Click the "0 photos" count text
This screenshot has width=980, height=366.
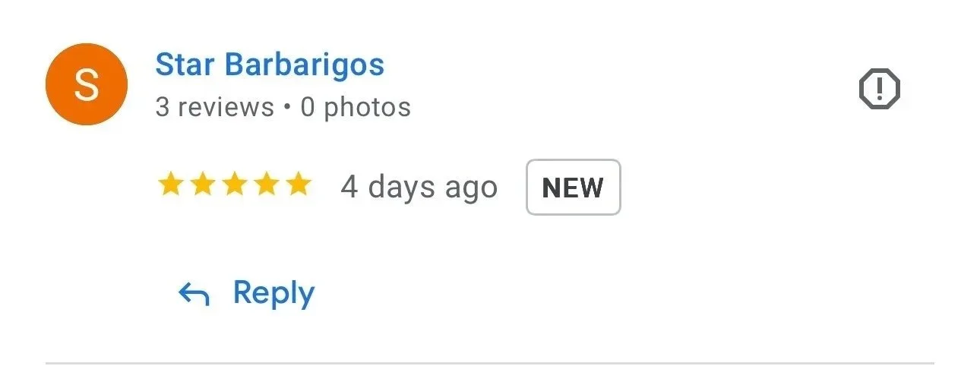tap(356, 107)
